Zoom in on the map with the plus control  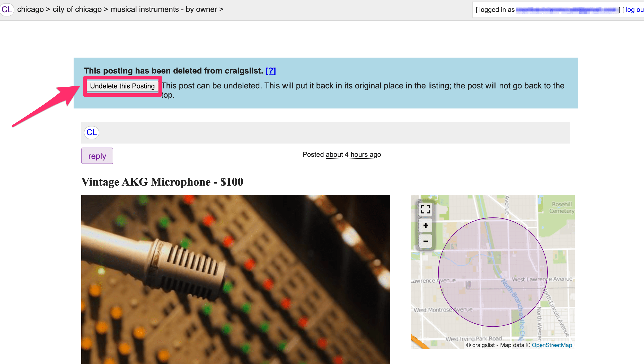click(426, 226)
